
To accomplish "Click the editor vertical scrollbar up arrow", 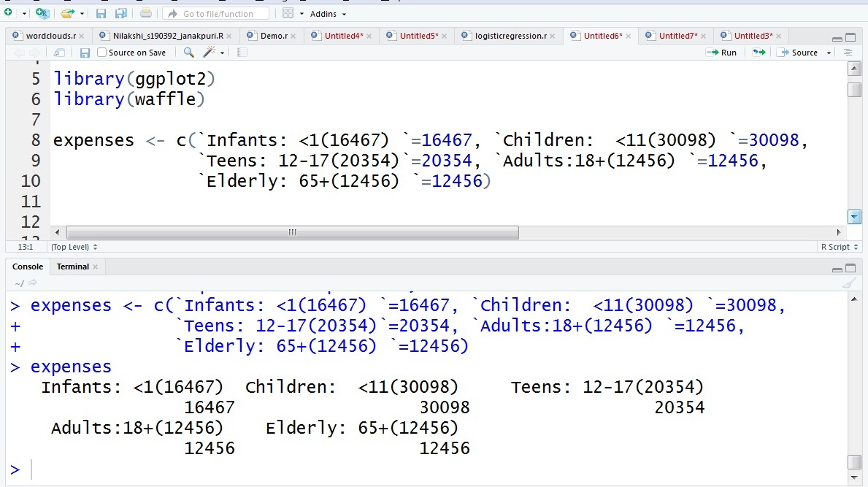I will [854, 69].
